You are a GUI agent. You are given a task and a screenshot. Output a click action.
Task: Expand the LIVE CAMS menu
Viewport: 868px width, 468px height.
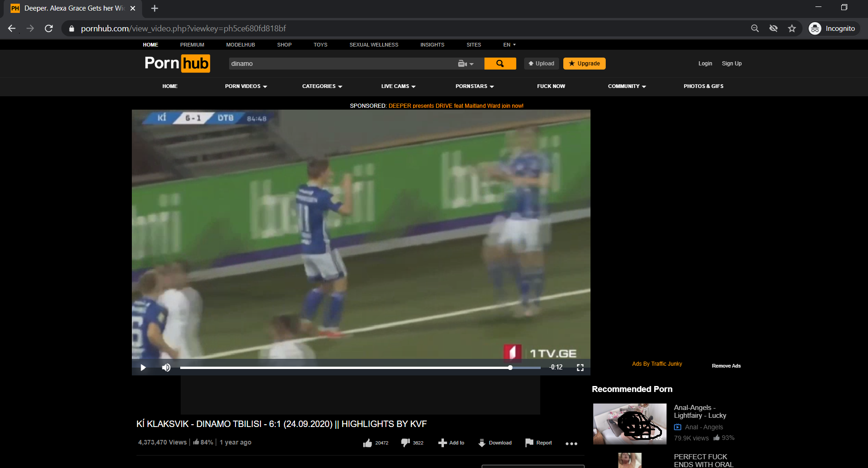[x=398, y=86]
